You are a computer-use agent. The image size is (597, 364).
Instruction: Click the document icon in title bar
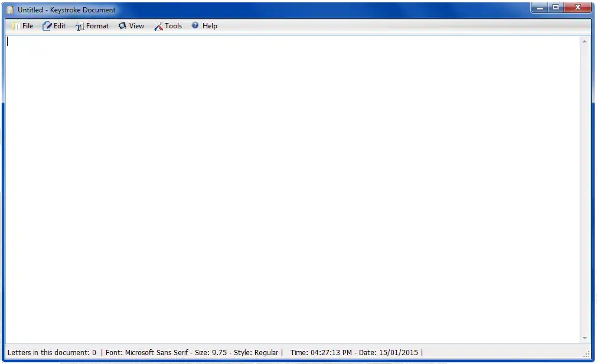click(10, 10)
